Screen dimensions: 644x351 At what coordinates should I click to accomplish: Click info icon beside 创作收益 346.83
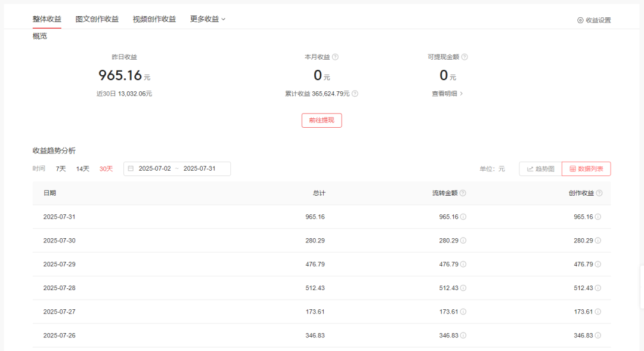(598, 336)
